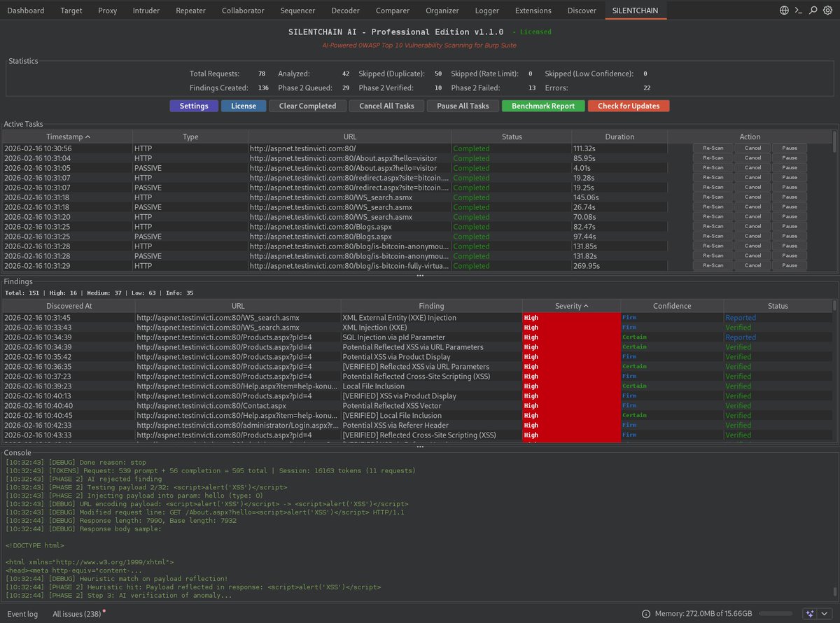The height and width of the screenshot is (623, 840).
Task: Open the terminal prompt icon in top bar
Action: pos(799,10)
